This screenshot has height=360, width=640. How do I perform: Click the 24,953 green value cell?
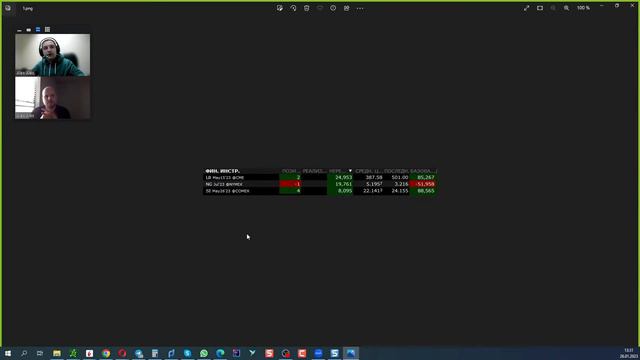click(x=340, y=178)
